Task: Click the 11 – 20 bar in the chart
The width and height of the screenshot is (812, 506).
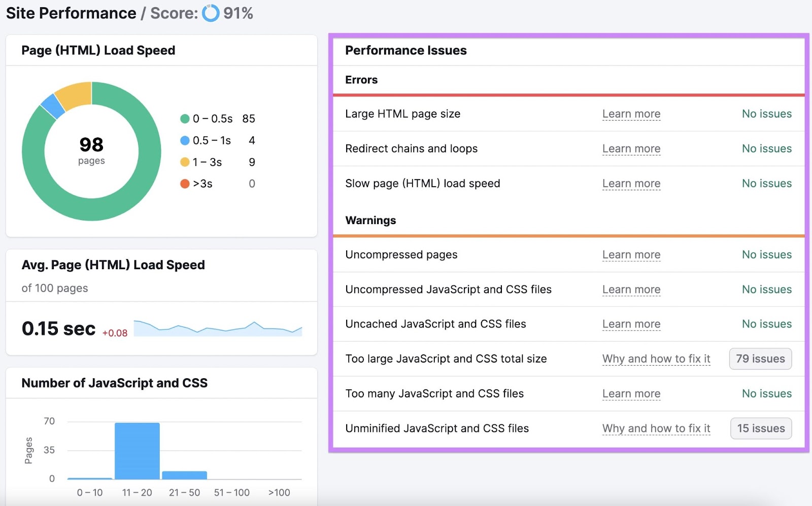Action: click(x=137, y=451)
